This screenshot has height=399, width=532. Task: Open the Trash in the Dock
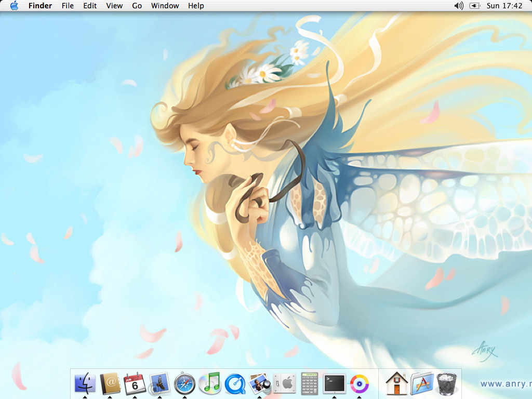446,383
